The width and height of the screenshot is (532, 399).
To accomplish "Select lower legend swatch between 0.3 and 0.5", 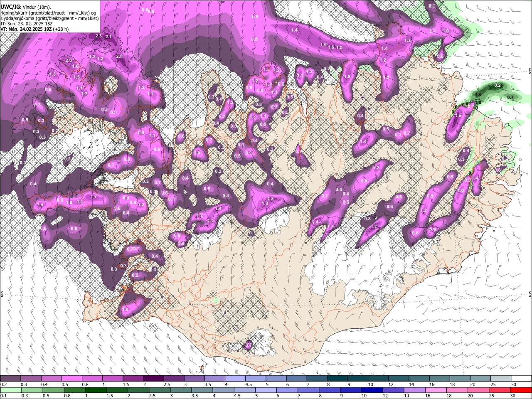I will tap(32, 390).
